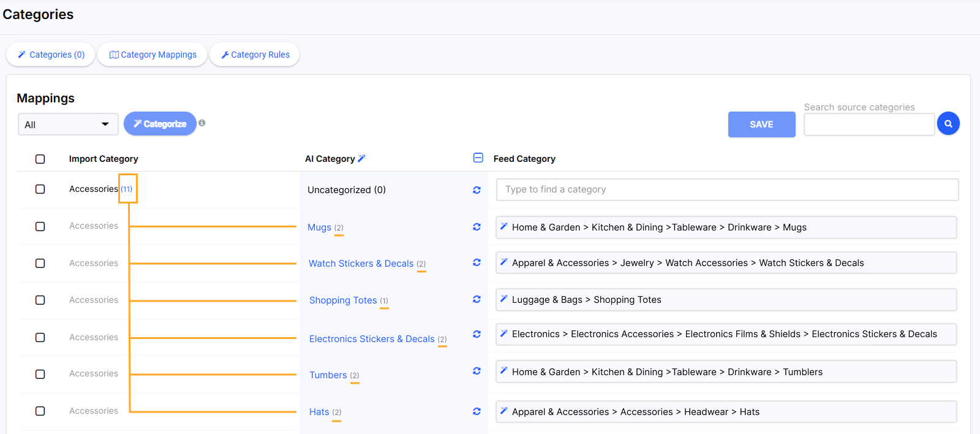Click the collapse icon beside Feed Category header
This screenshot has height=434, width=980.
coord(478,158)
